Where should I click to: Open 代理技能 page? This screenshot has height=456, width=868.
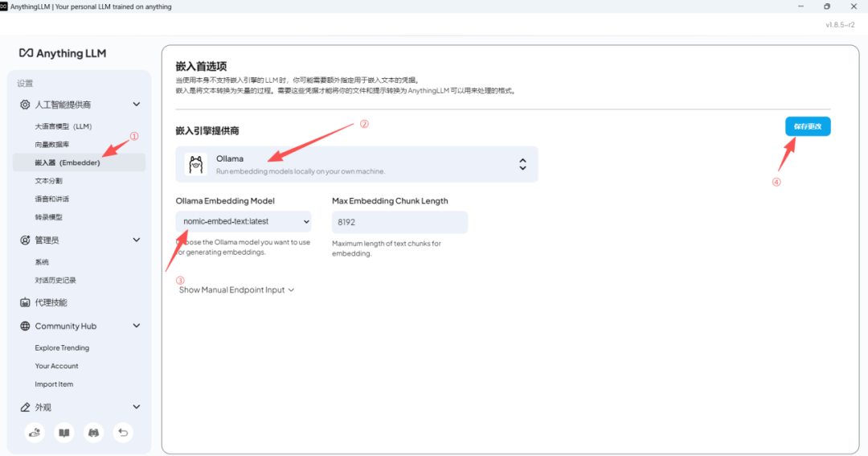click(51, 302)
